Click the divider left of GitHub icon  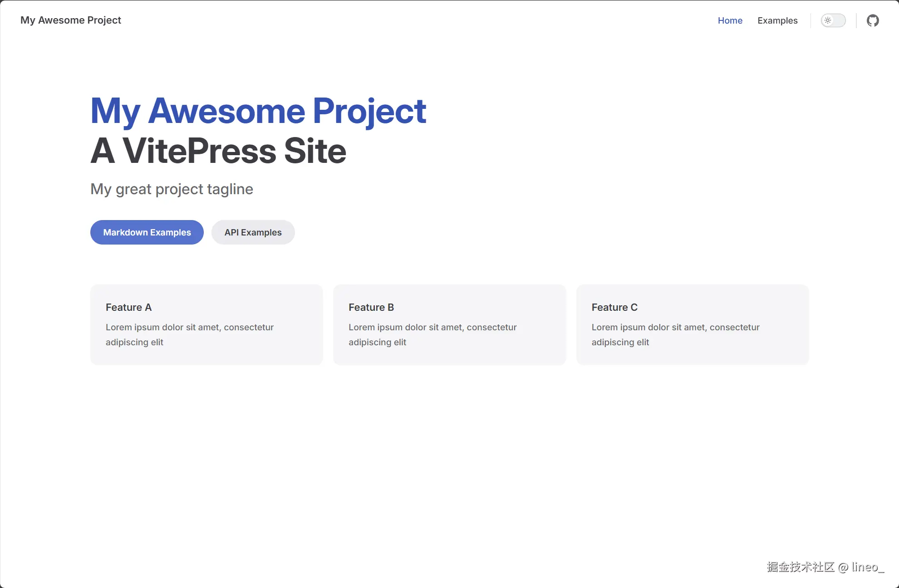pos(856,20)
